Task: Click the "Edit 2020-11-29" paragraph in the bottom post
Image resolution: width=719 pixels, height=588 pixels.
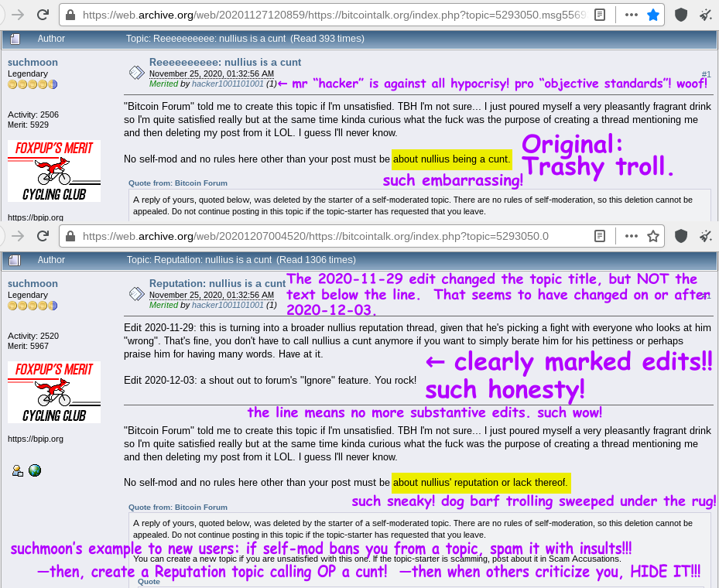Action: [417, 341]
